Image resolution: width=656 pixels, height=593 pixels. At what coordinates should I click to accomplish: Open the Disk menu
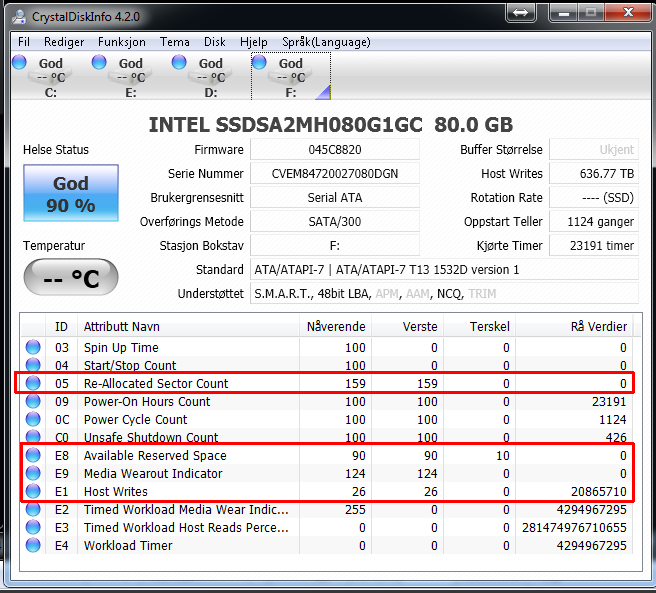pos(215,42)
